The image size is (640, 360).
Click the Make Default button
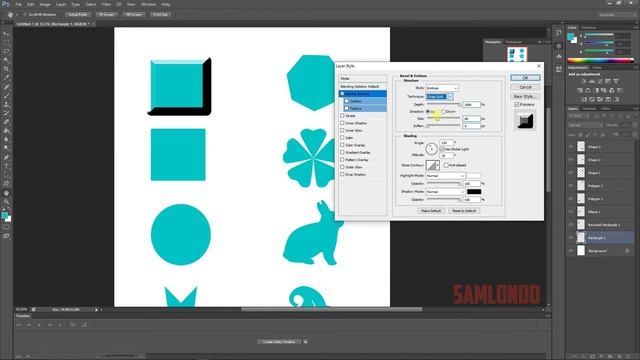(x=431, y=211)
